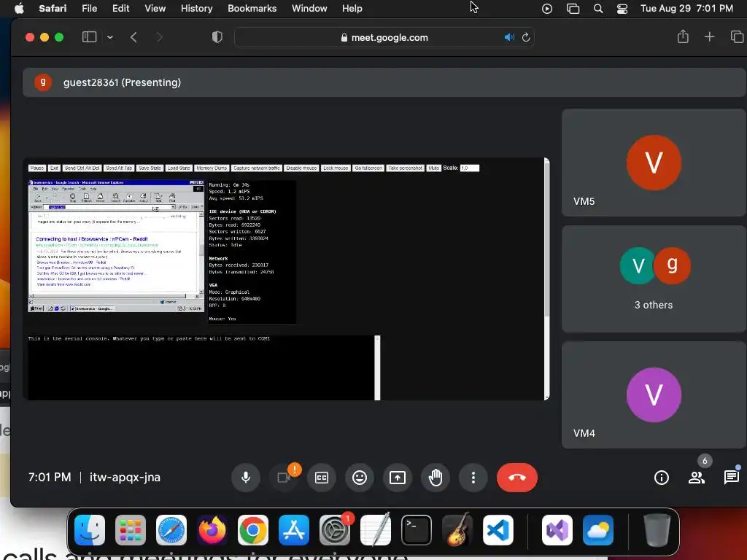Click the date and time in menu bar
The width and height of the screenshot is (747, 560).
pos(686,8)
